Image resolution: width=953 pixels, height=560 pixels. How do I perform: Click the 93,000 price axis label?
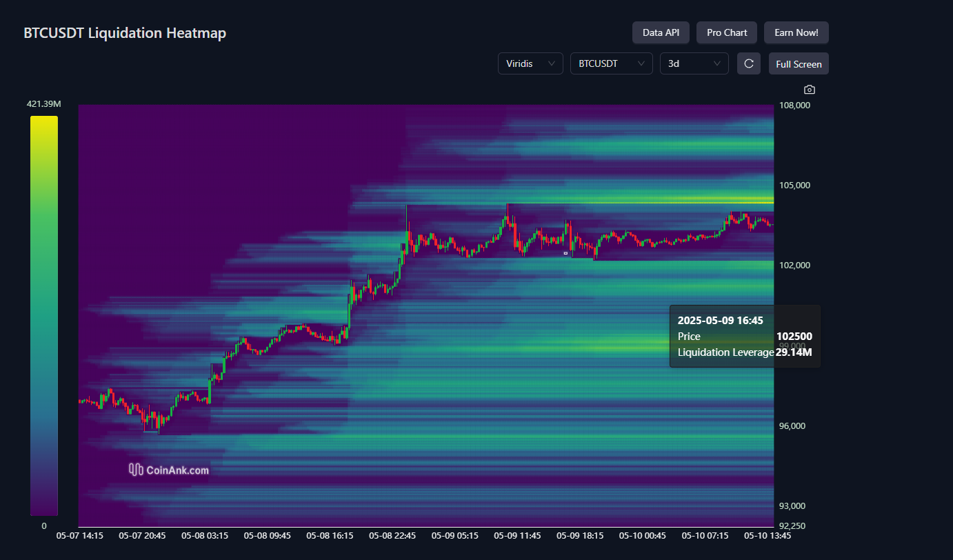pos(794,506)
